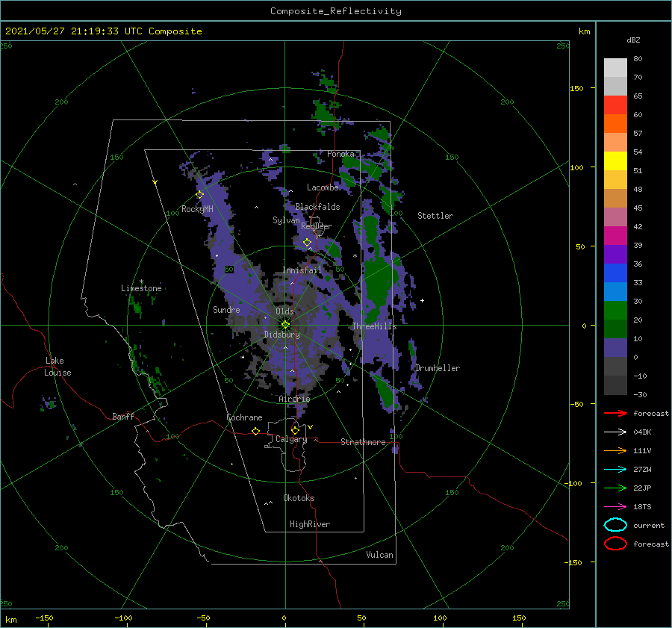Image resolution: width=672 pixels, height=628 pixels.
Task: Click the Lacombe town label
Action: 323,187
